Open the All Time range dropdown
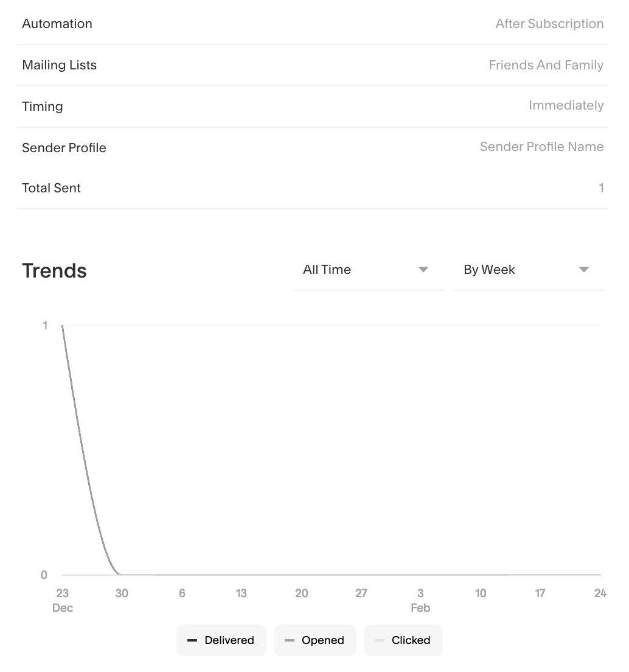Screen dimensions: 629x672 (367, 270)
